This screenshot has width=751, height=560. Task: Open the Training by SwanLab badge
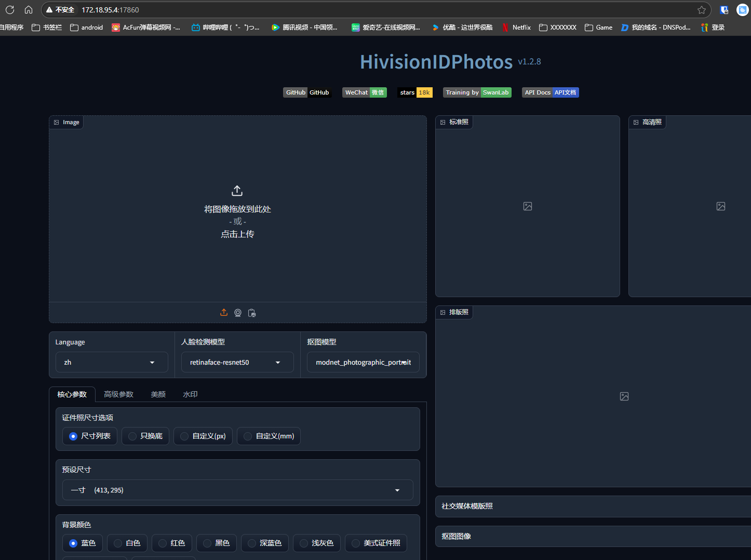point(477,92)
